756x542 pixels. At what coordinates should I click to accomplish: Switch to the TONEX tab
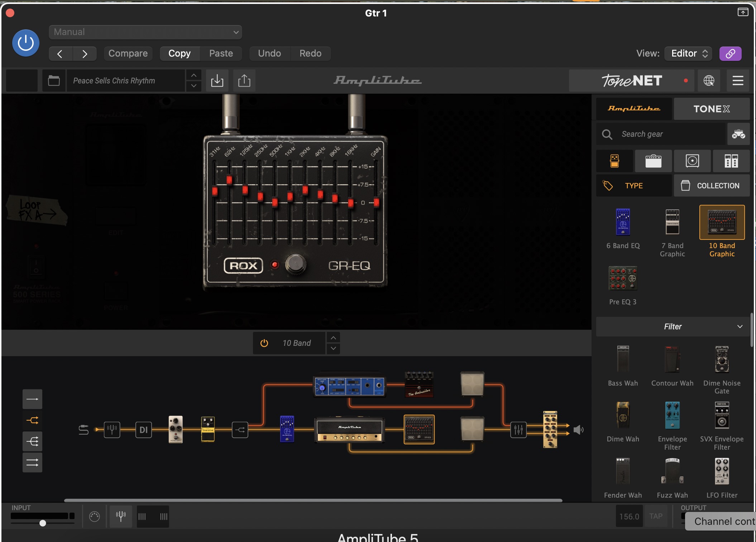pos(712,109)
